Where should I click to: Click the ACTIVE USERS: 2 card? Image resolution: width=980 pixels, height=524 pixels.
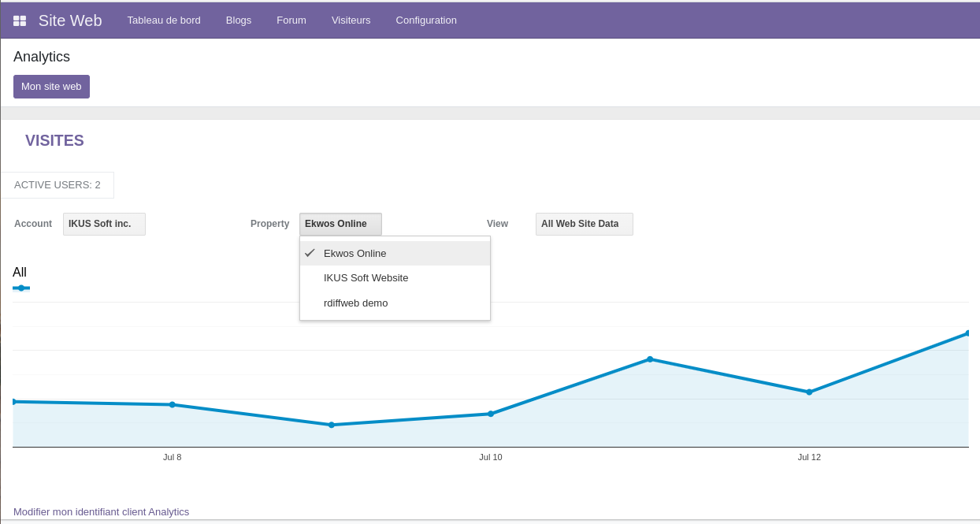57,184
